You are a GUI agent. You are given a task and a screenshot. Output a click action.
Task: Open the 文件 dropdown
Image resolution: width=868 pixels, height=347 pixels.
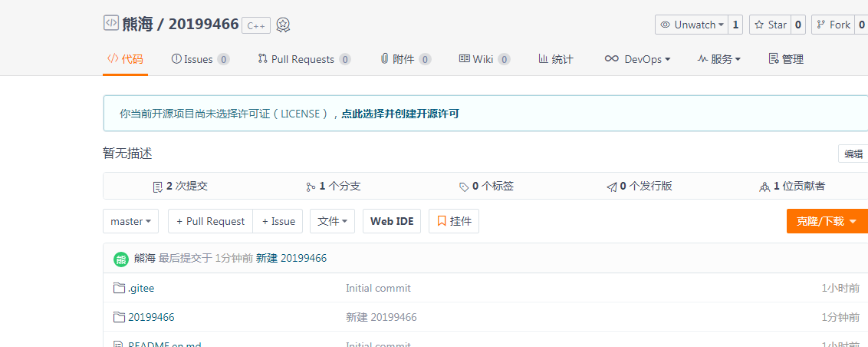(332, 221)
